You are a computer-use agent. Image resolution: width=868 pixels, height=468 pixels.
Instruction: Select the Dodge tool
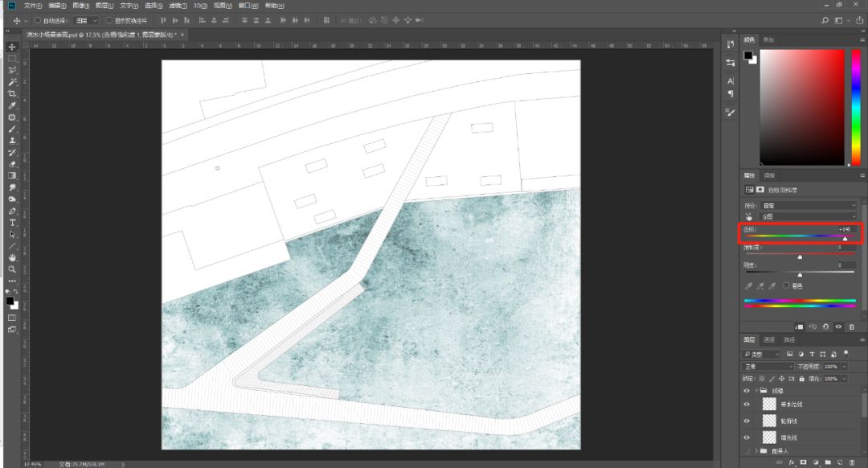click(x=12, y=199)
